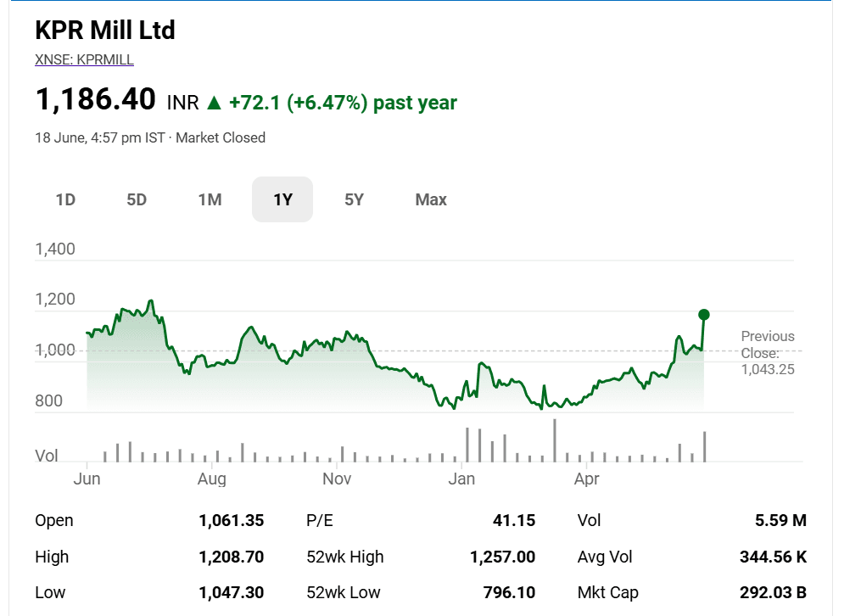This screenshot has height=616, width=861.
Task: Click the Aug label on time axis
Action: tap(211, 479)
